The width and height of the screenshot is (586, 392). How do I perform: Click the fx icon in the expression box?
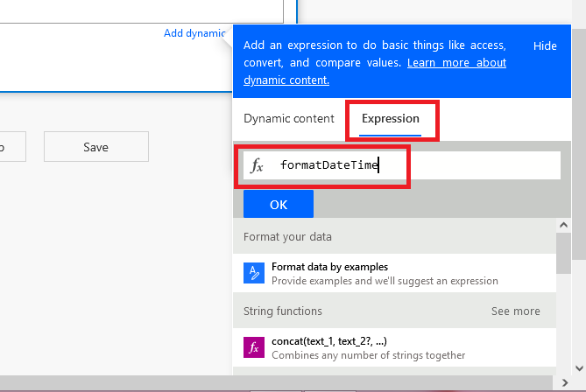point(257,165)
